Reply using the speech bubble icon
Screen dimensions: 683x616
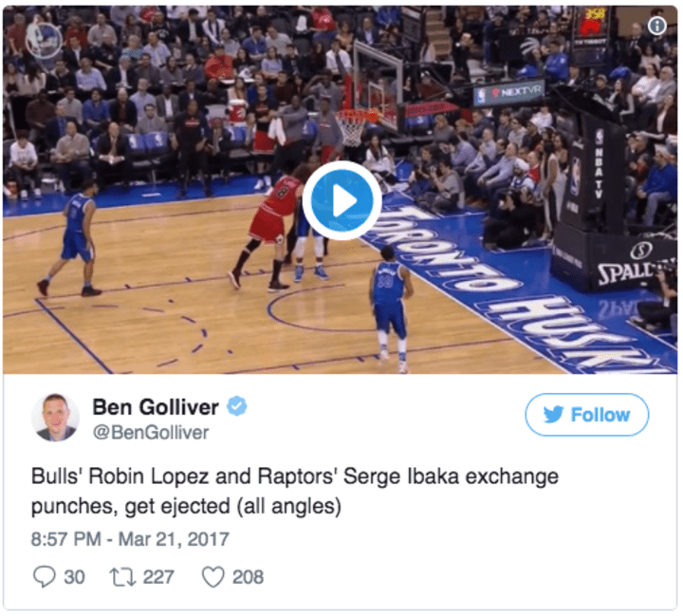[44, 576]
